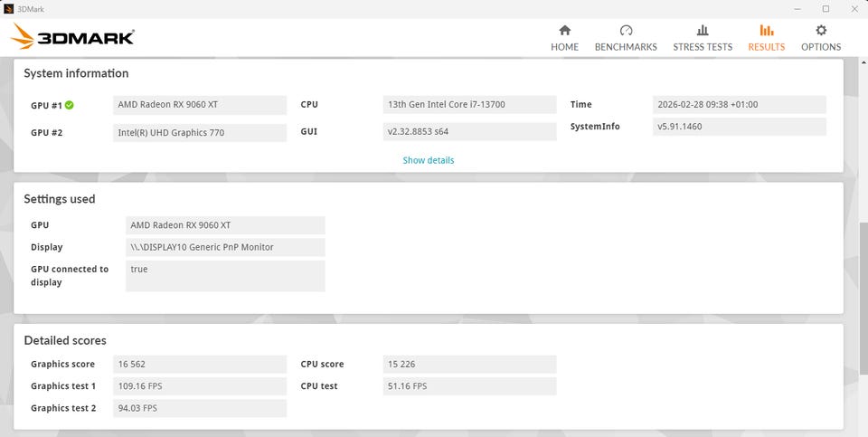This screenshot has height=437, width=868.
Task: Click the Settings used heading
Action: (60, 199)
